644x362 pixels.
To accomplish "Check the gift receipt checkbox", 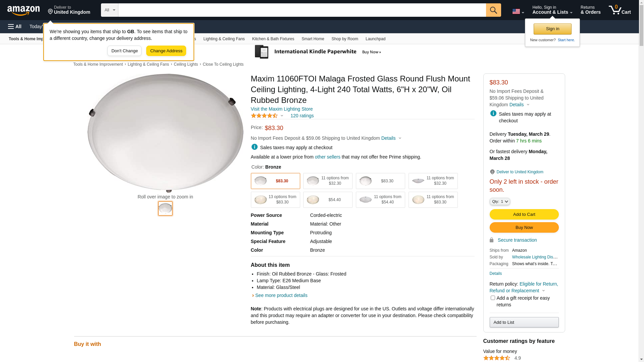I will tap(493, 298).
